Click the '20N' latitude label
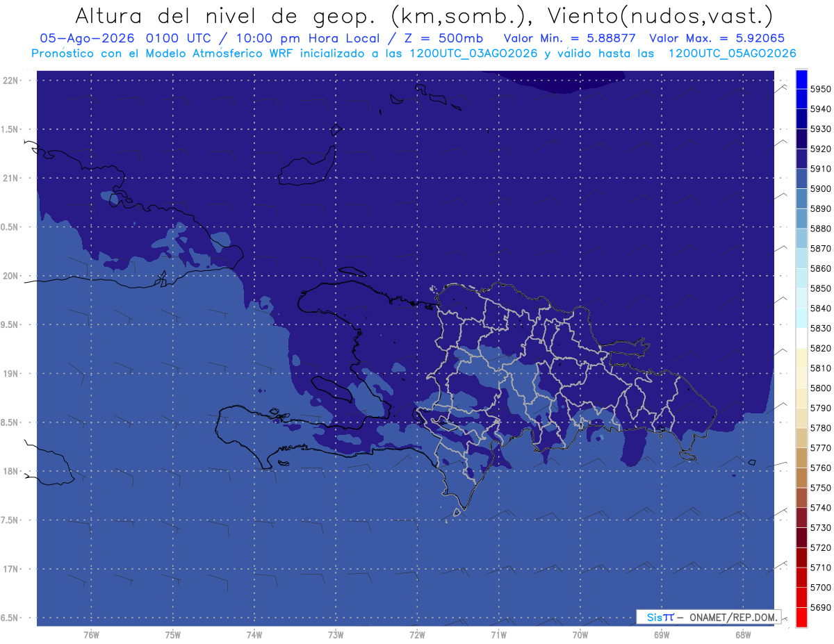Screen dimensions: 834x644 point(10,276)
